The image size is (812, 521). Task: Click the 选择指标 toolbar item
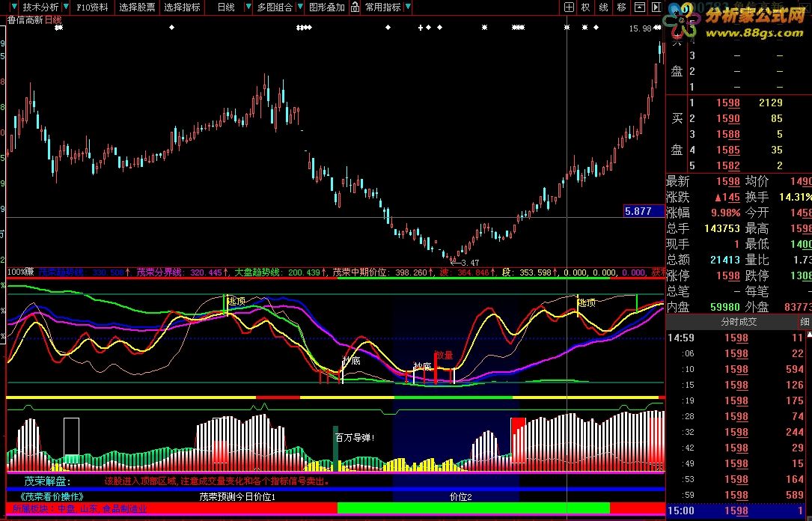[182, 7]
